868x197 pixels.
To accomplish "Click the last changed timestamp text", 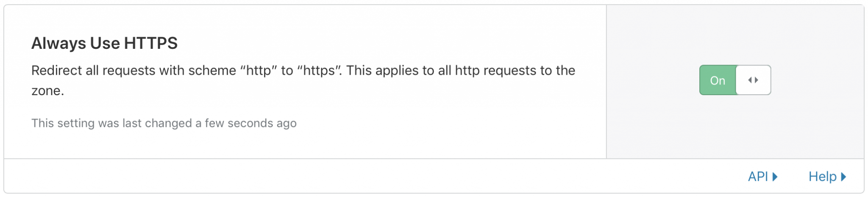I will click(x=164, y=123).
